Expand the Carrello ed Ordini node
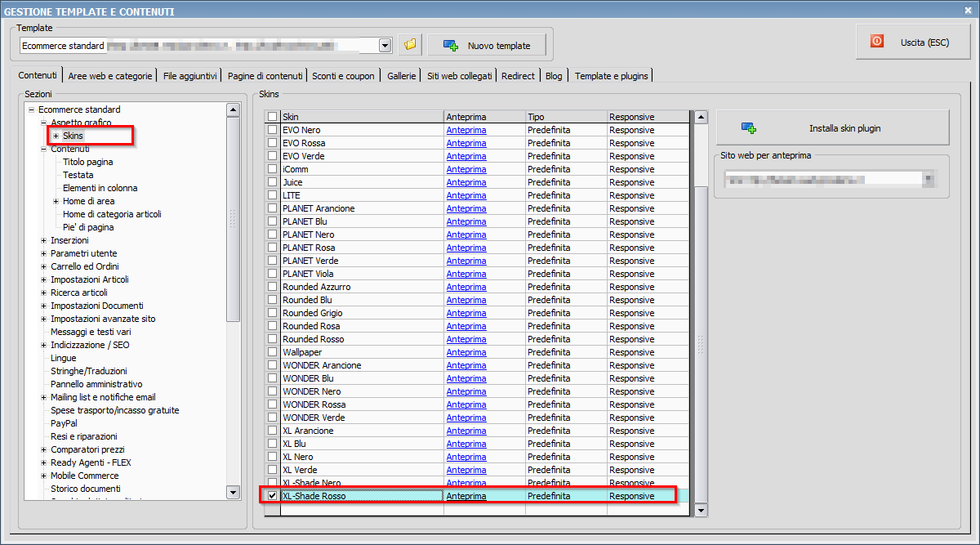 coord(43,266)
